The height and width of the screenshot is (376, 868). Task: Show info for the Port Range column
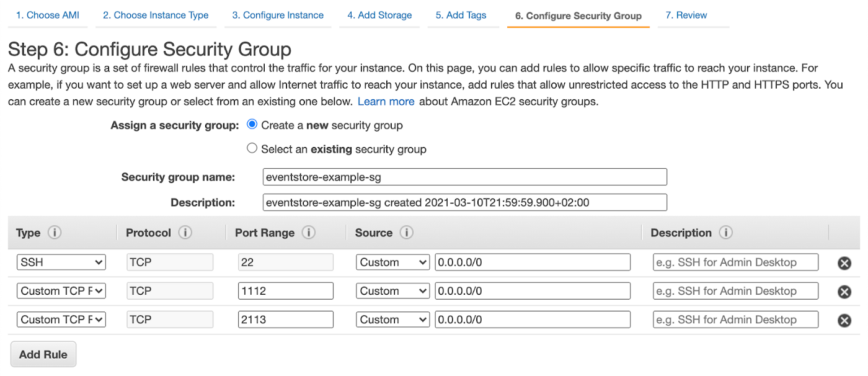309,233
